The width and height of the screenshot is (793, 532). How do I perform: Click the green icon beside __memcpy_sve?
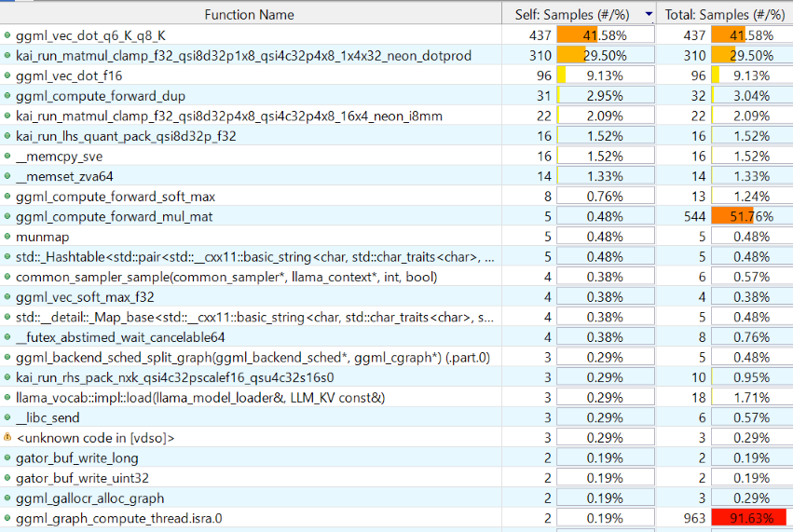click(7, 157)
